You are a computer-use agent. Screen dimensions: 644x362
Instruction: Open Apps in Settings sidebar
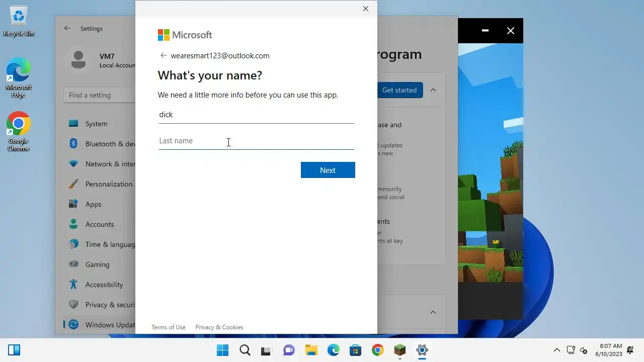[x=100, y=204]
